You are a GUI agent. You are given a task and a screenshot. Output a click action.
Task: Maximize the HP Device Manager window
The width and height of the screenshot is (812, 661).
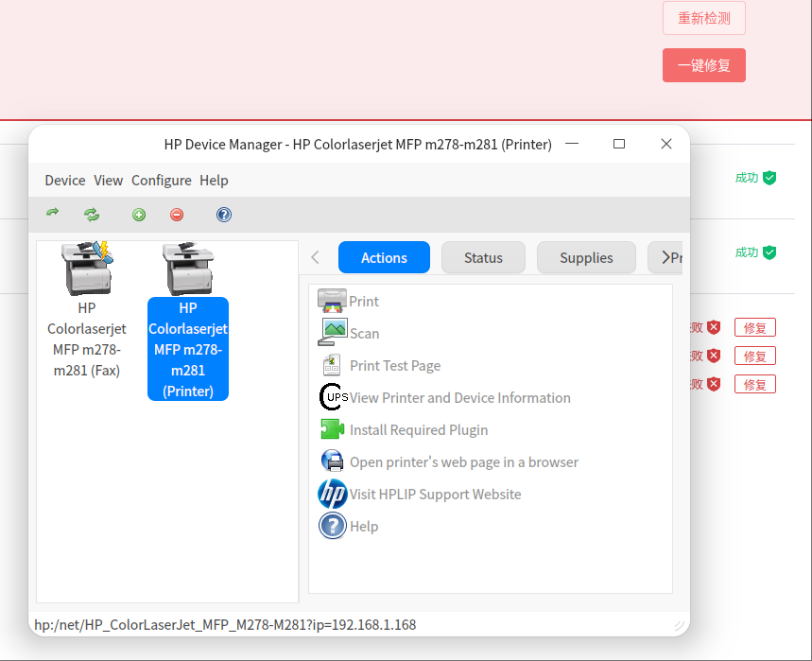coord(619,144)
